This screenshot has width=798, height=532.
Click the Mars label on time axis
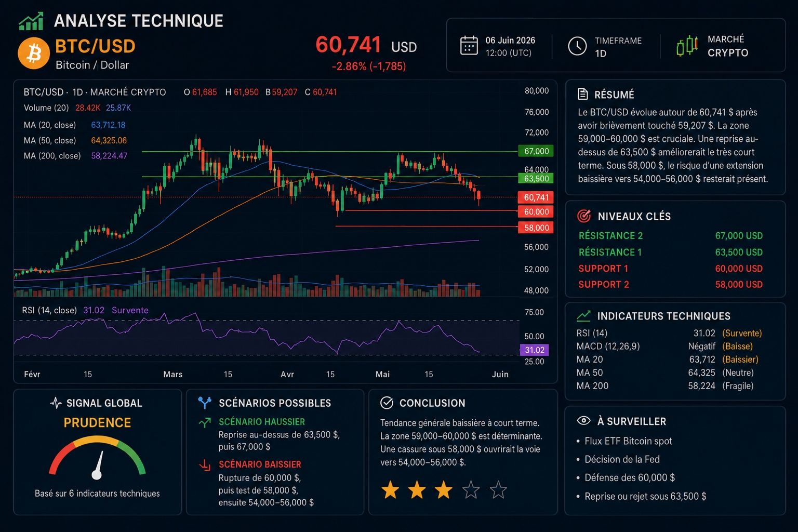[x=173, y=374]
